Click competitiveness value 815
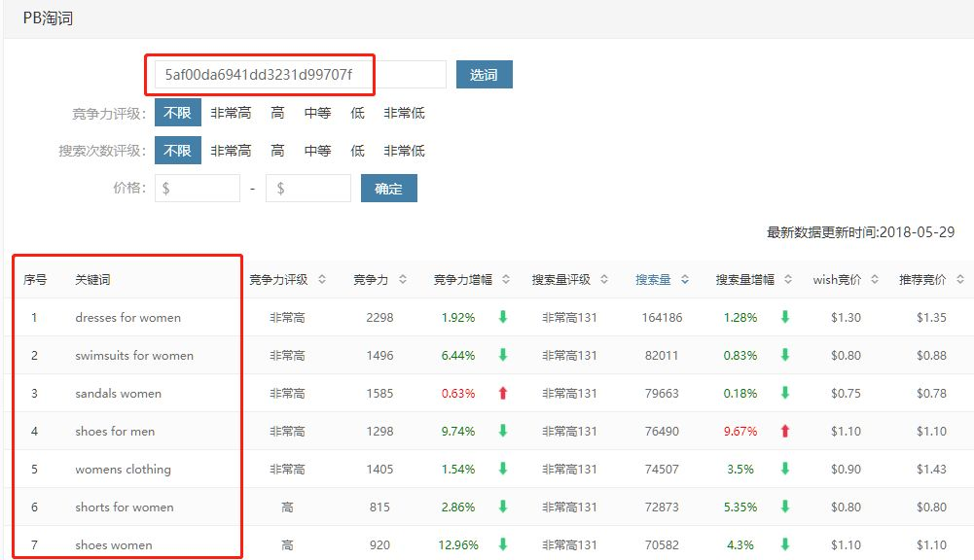The image size is (974, 560). pos(379,507)
